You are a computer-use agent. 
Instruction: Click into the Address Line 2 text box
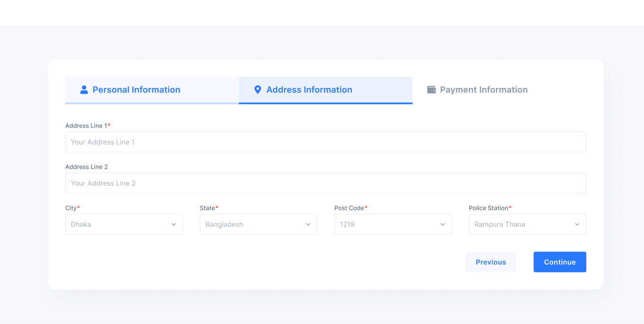tap(325, 183)
